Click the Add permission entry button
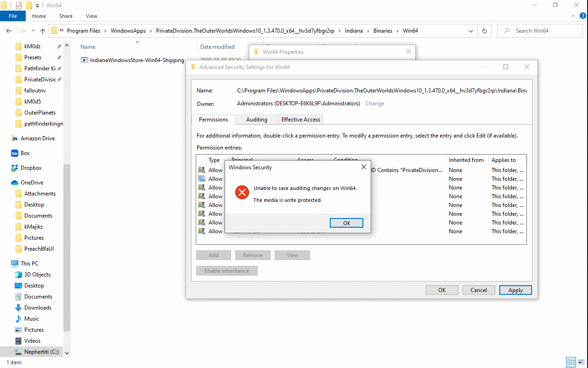 pos(214,255)
